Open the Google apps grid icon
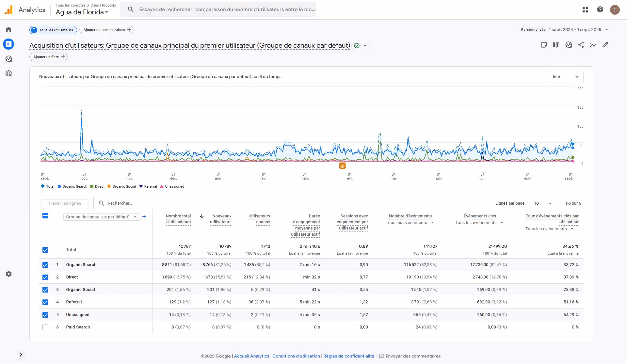This screenshot has height=364, width=627. click(585, 9)
